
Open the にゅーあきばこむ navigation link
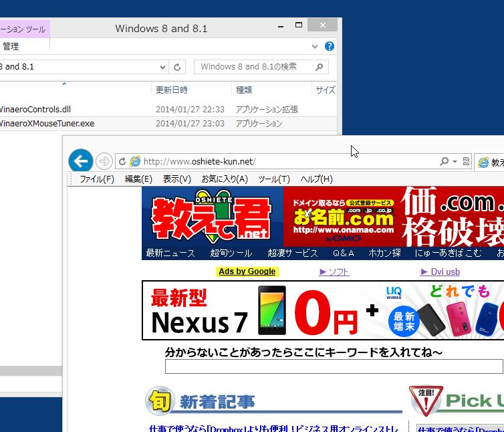click(x=448, y=253)
